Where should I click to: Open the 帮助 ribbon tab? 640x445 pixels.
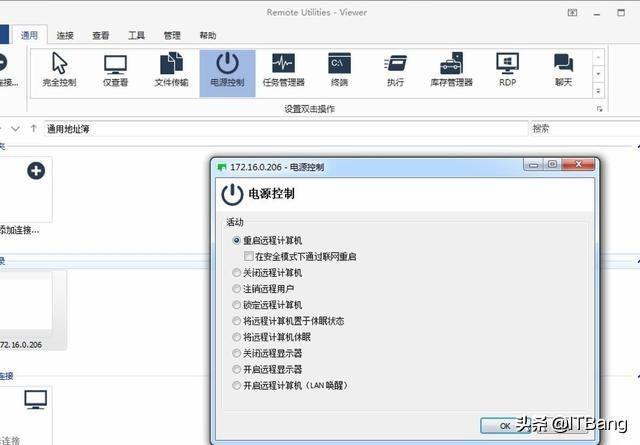click(x=208, y=36)
